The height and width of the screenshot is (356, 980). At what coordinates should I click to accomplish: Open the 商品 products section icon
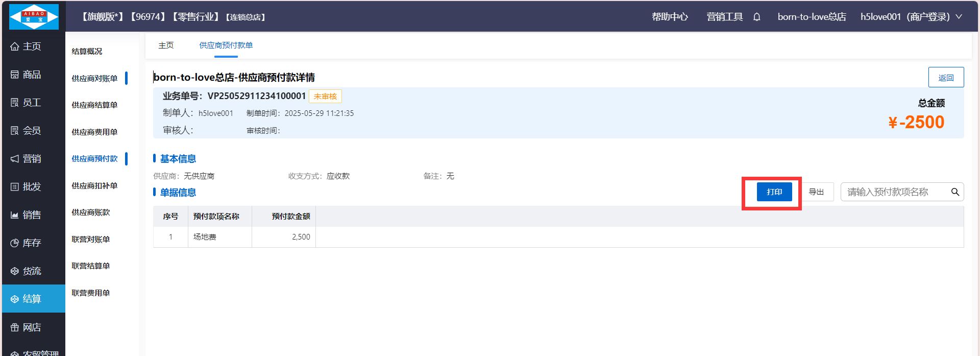[15, 75]
